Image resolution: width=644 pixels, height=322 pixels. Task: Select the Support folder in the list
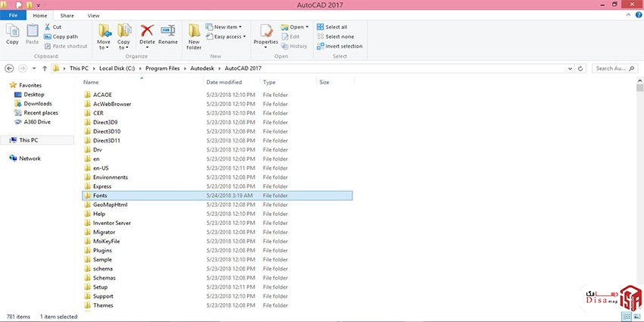[x=103, y=296]
